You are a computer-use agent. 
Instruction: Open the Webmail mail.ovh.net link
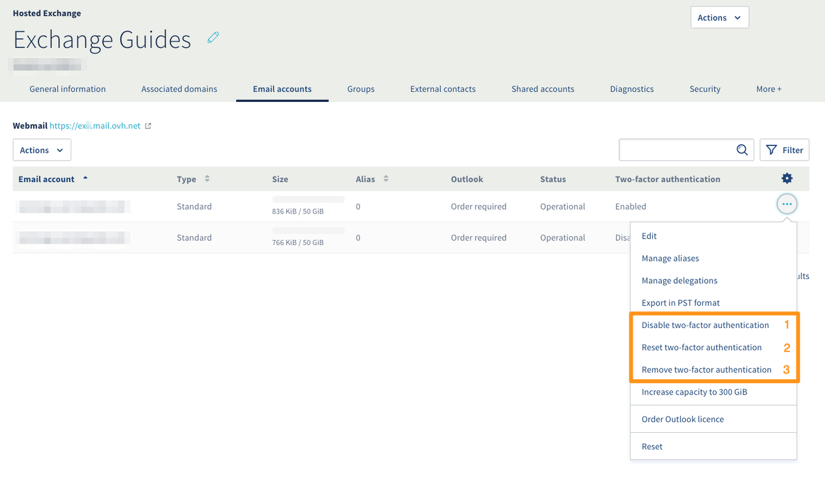[95, 126]
